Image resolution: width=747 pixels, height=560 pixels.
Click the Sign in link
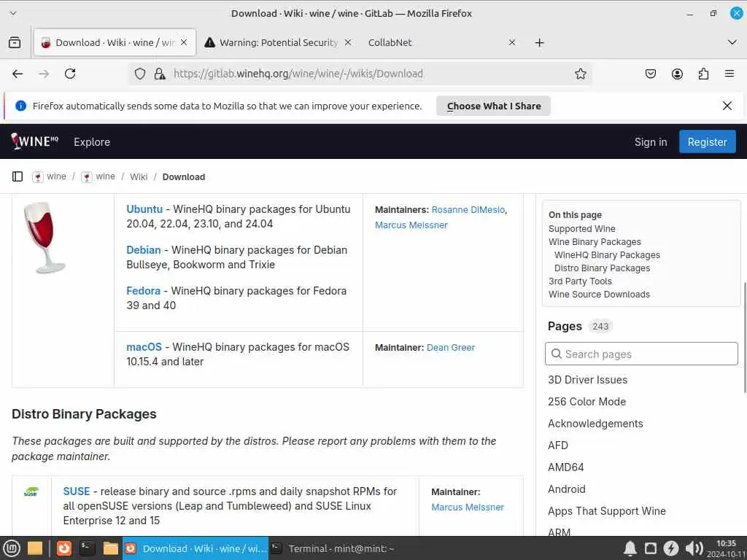pyautogui.click(x=650, y=142)
